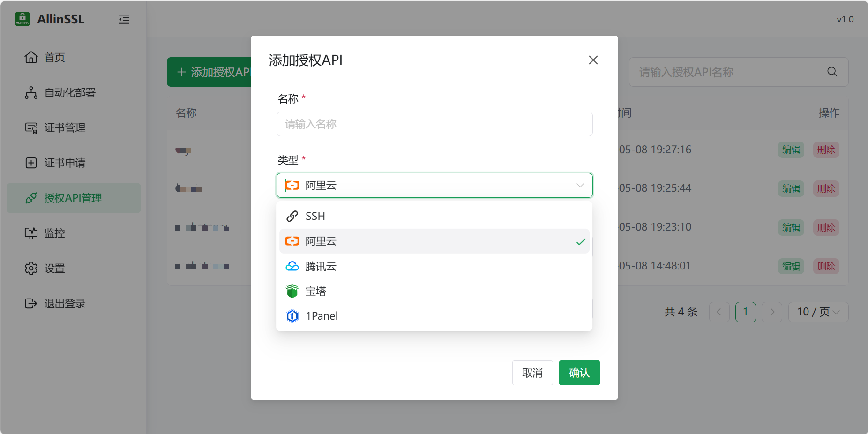Click the AllinSSL logo icon

pos(22,19)
